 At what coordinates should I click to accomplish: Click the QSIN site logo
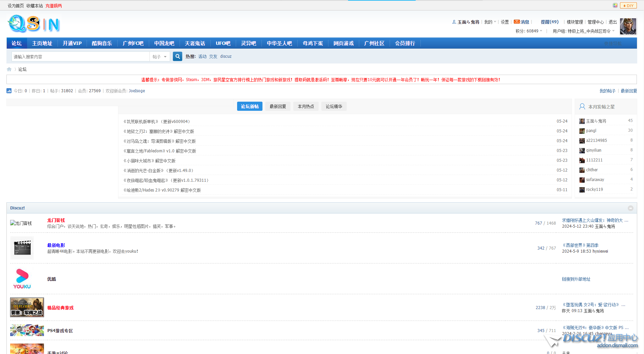point(34,24)
